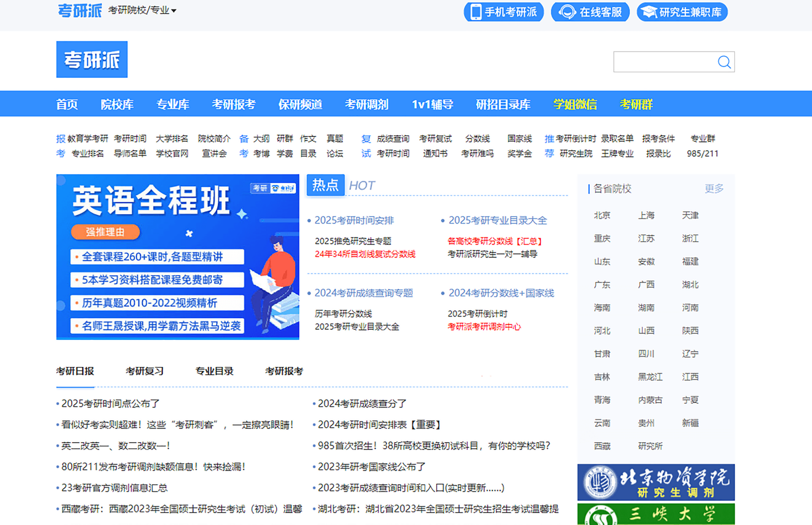Click the 在线客服 headset icon
This screenshot has height=525, width=812.
click(x=566, y=12)
